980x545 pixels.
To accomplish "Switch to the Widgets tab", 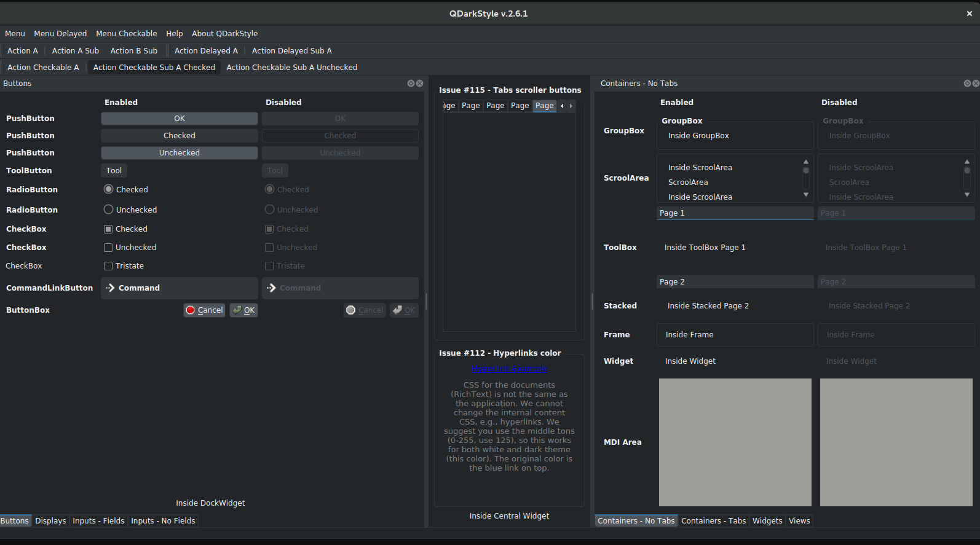I will tap(767, 521).
